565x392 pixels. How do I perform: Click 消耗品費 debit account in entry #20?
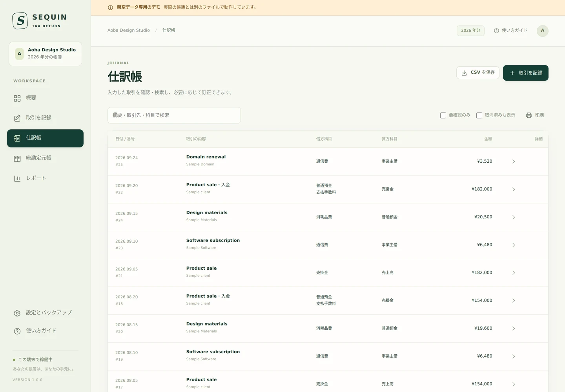[324, 328]
